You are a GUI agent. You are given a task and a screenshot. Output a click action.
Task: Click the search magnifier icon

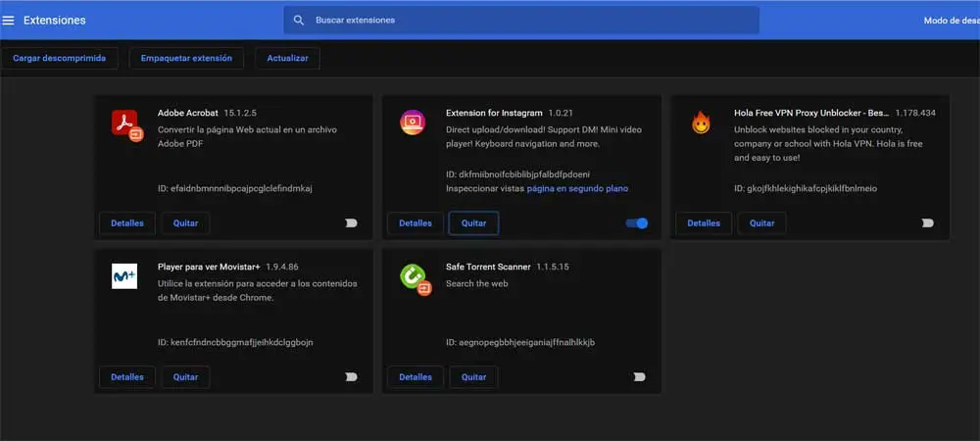pyautogui.click(x=299, y=20)
